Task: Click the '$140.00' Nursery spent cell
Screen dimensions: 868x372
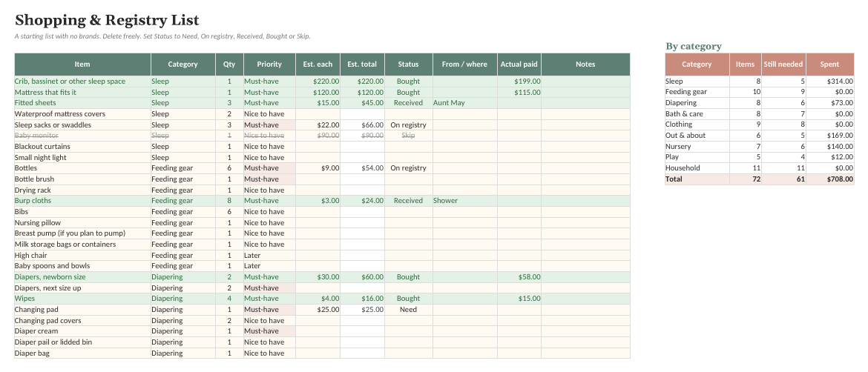Action: coord(830,147)
